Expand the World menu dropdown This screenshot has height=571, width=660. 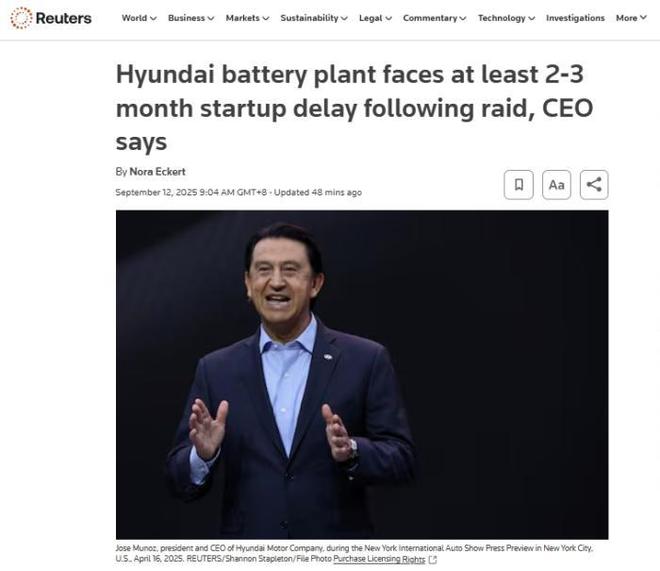139,18
